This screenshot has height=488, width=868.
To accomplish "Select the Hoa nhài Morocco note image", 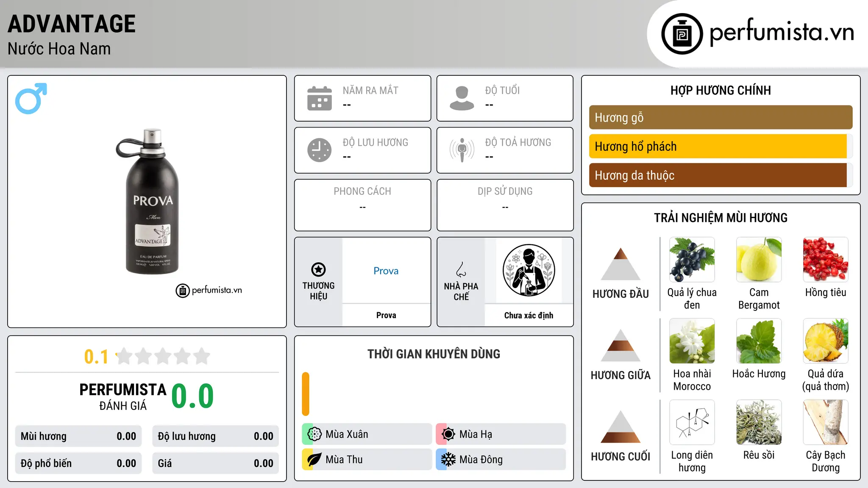I will (692, 341).
